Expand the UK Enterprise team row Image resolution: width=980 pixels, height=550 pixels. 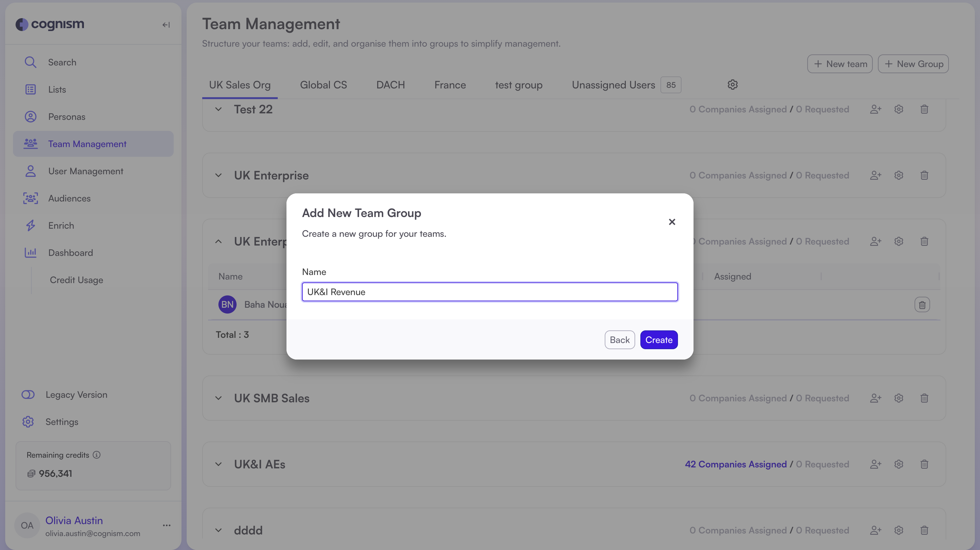click(218, 175)
